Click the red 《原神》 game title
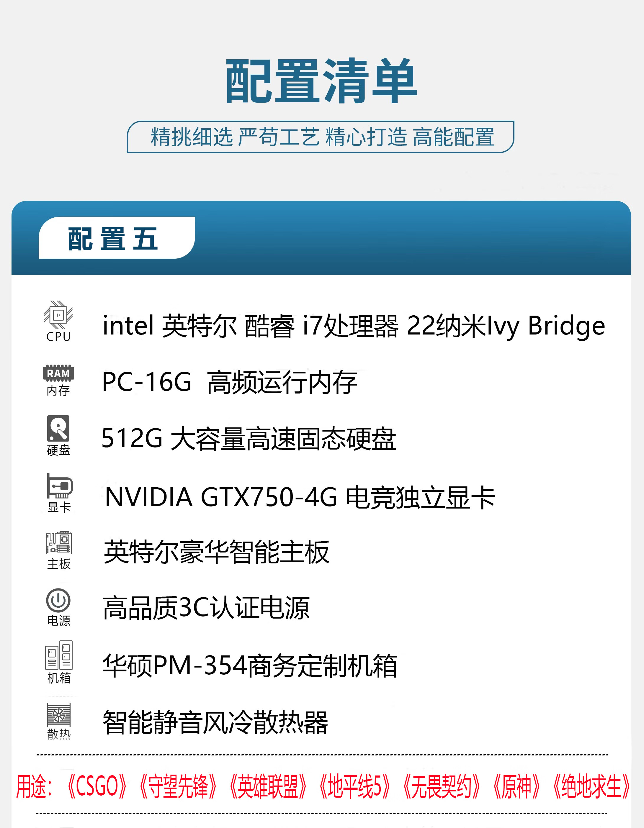This screenshot has height=828, width=644. (516, 787)
